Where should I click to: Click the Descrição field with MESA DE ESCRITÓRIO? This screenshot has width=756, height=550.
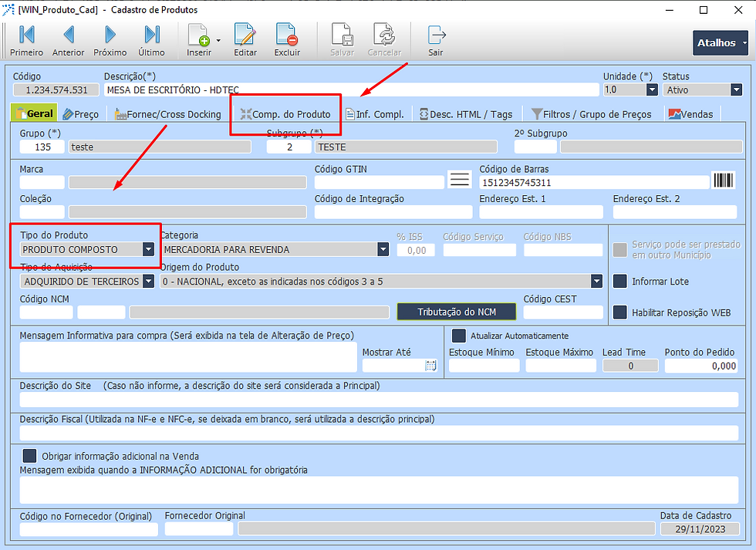tap(351, 89)
